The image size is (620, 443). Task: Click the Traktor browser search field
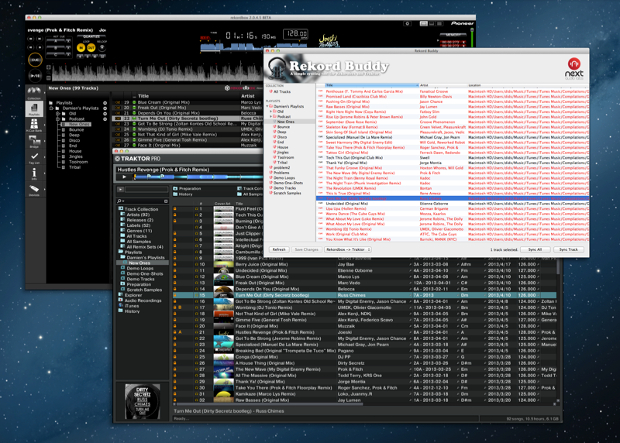142,201
